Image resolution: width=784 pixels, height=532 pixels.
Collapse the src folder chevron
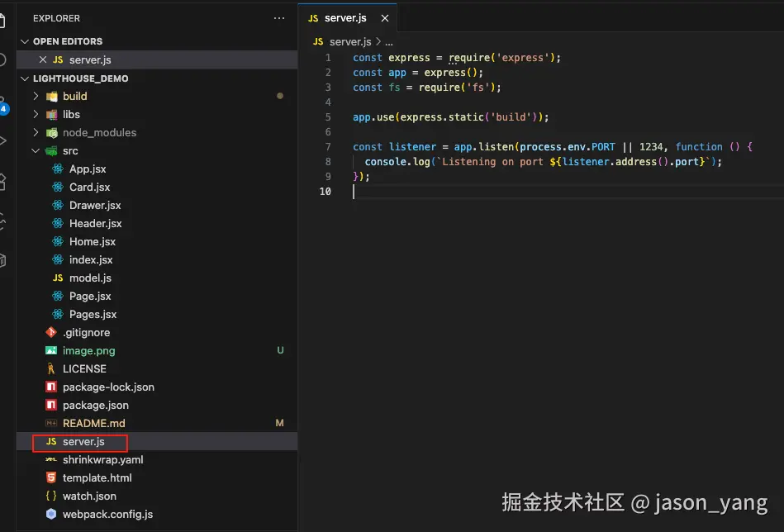point(36,150)
